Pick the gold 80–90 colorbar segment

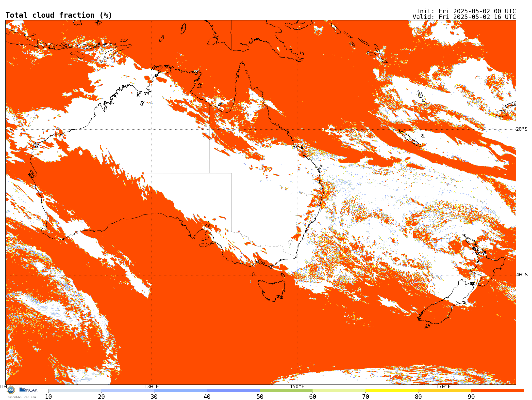click(x=445, y=391)
